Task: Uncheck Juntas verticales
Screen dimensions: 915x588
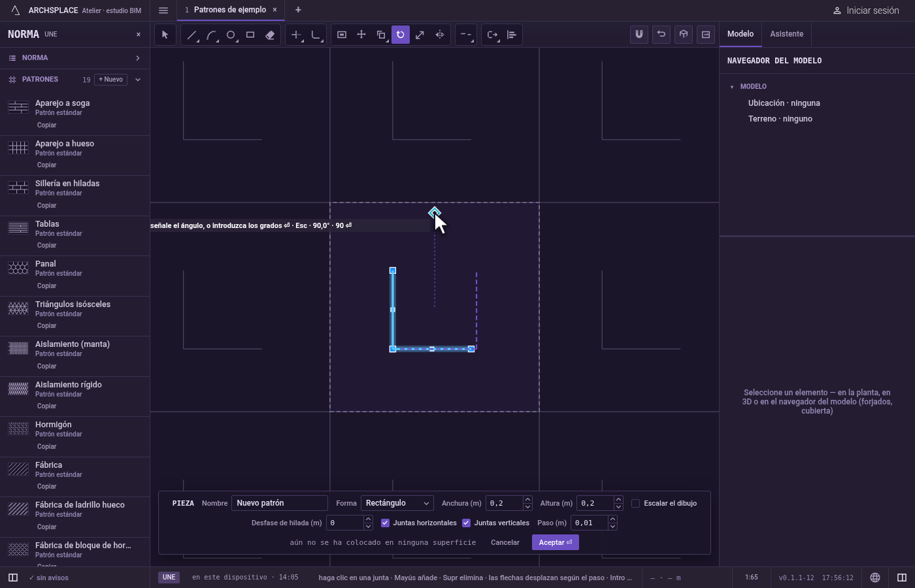Action: coord(466,523)
